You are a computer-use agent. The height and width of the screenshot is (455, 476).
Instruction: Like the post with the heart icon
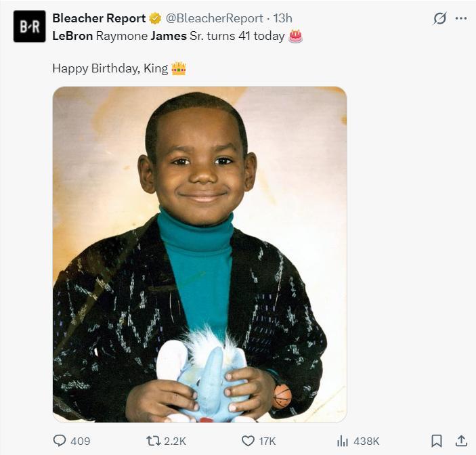click(x=248, y=441)
